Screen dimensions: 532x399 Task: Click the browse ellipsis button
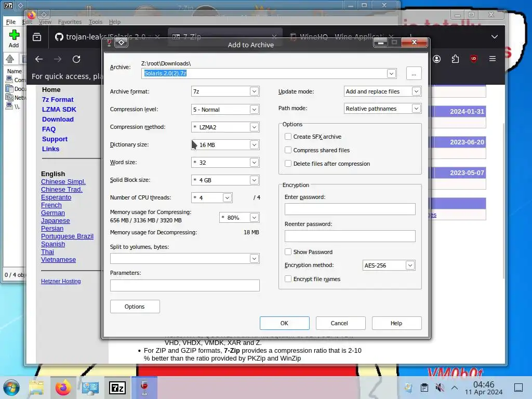pyautogui.click(x=414, y=73)
